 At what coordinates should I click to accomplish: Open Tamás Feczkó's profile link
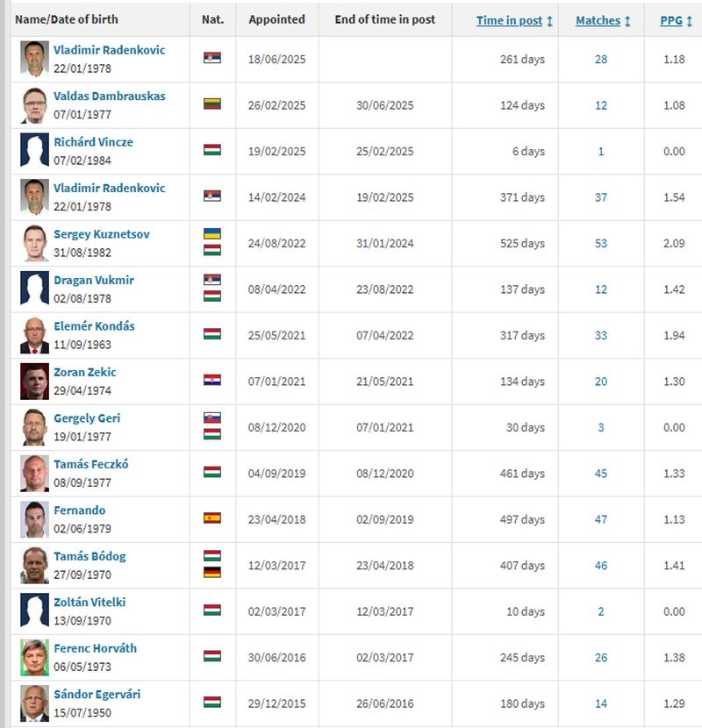point(90,464)
